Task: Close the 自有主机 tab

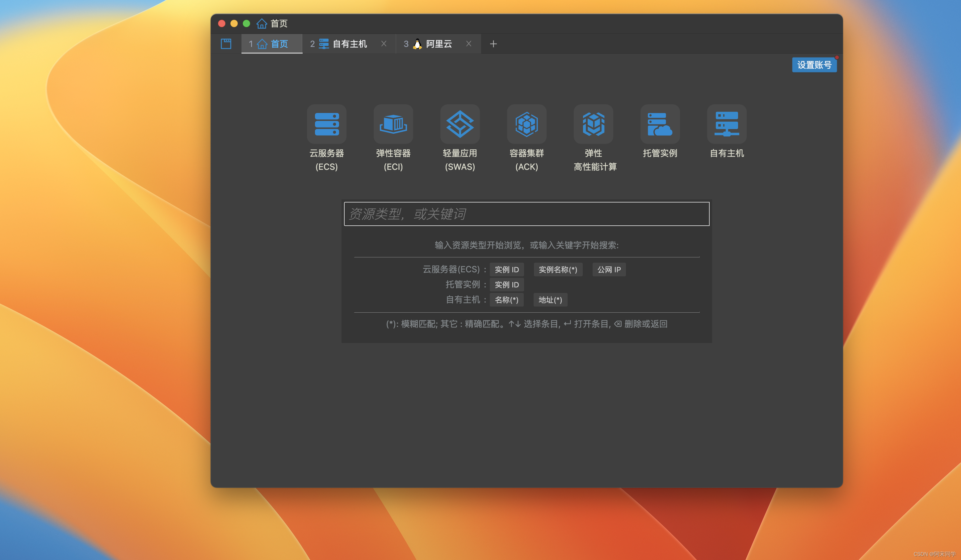Action: coord(384,44)
